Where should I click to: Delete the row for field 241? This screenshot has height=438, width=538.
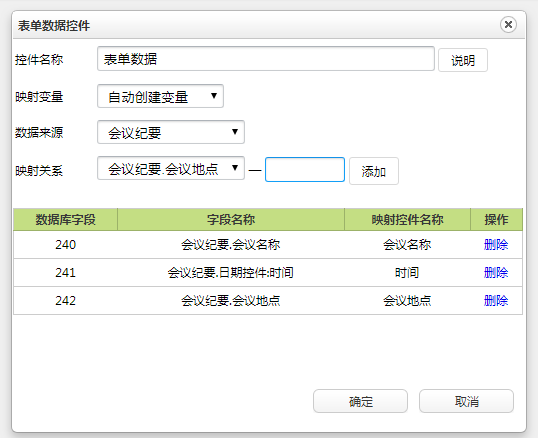coord(496,273)
